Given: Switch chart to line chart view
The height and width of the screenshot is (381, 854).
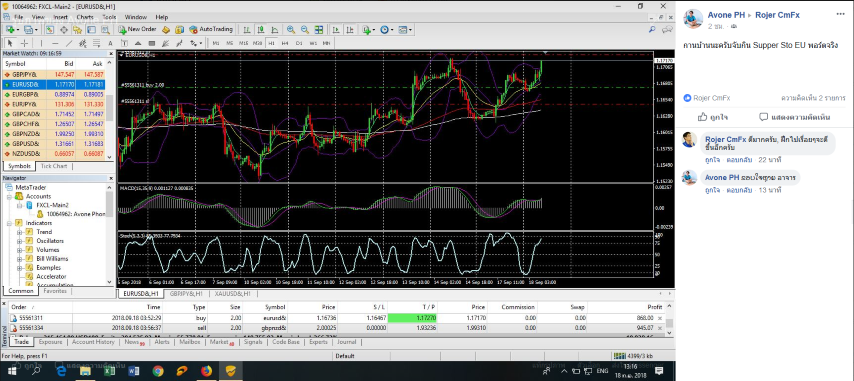Looking at the screenshot, I should click(275, 29).
